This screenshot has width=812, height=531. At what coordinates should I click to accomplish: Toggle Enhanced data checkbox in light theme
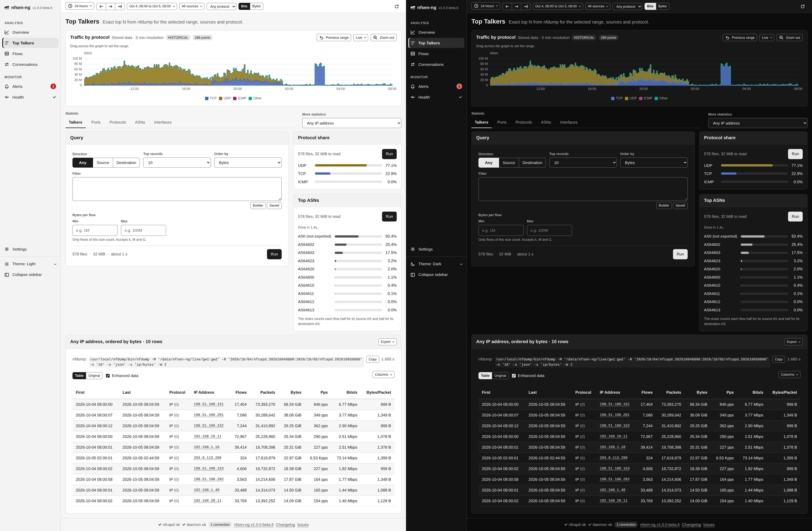(108, 376)
